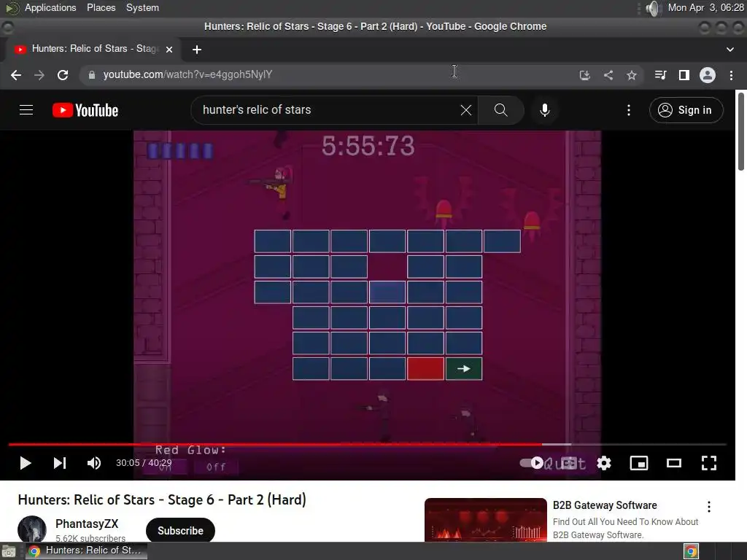
Task: View site information lock icon
Action: 92,75
